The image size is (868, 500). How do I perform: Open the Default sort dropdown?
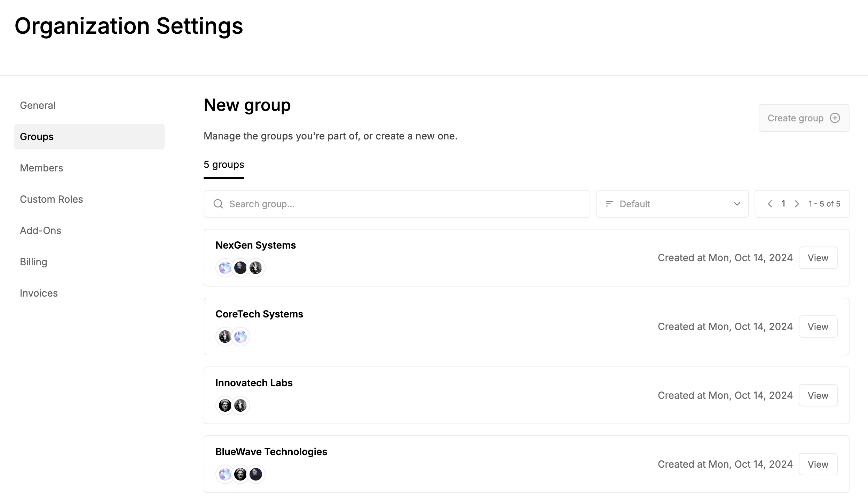coord(672,204)
